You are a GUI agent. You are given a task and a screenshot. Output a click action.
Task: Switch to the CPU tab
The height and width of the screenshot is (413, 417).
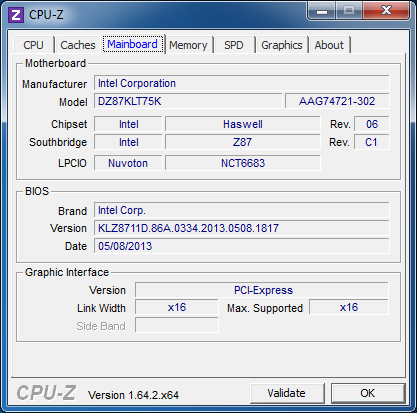(33, 45)
